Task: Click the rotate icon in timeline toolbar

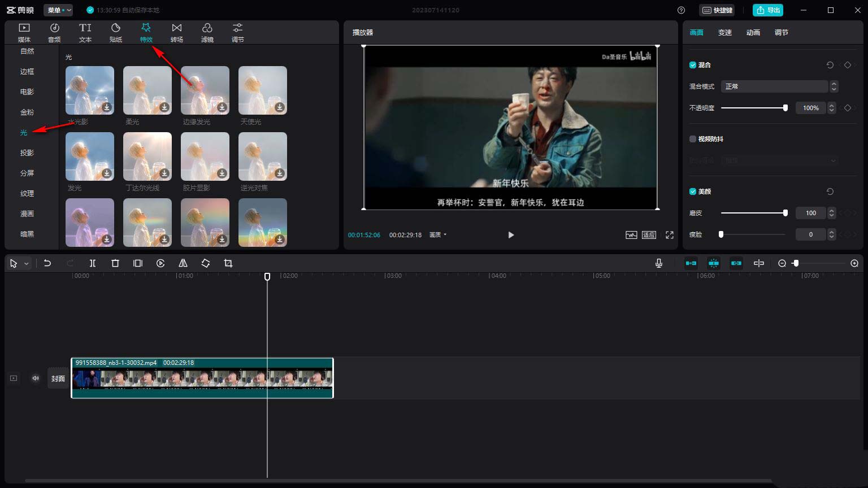Action: coord(206,263)
